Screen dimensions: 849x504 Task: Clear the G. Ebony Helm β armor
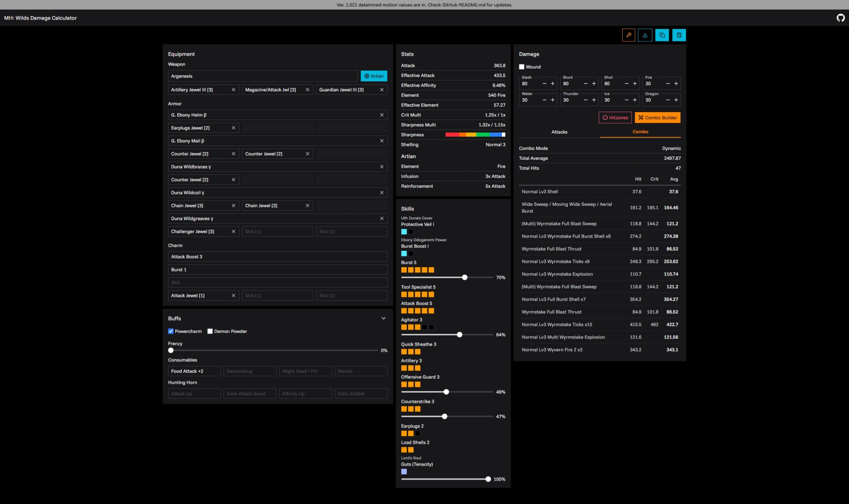[382, 115]
